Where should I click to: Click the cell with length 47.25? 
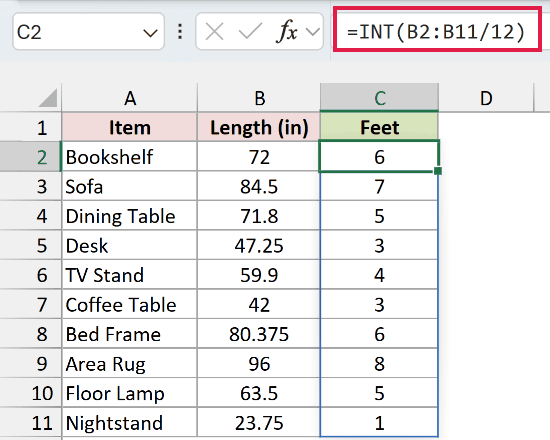point(259,245)
